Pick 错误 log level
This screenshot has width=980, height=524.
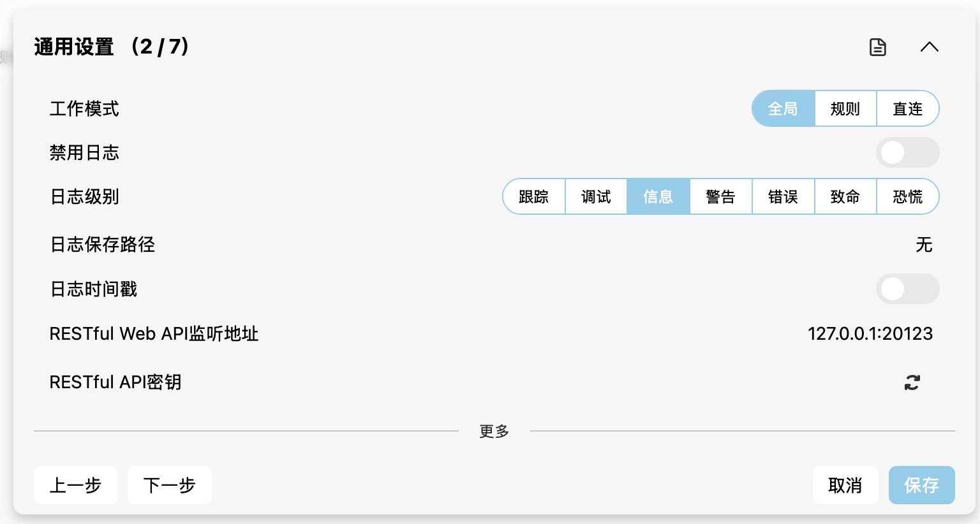tap(783, 197)
